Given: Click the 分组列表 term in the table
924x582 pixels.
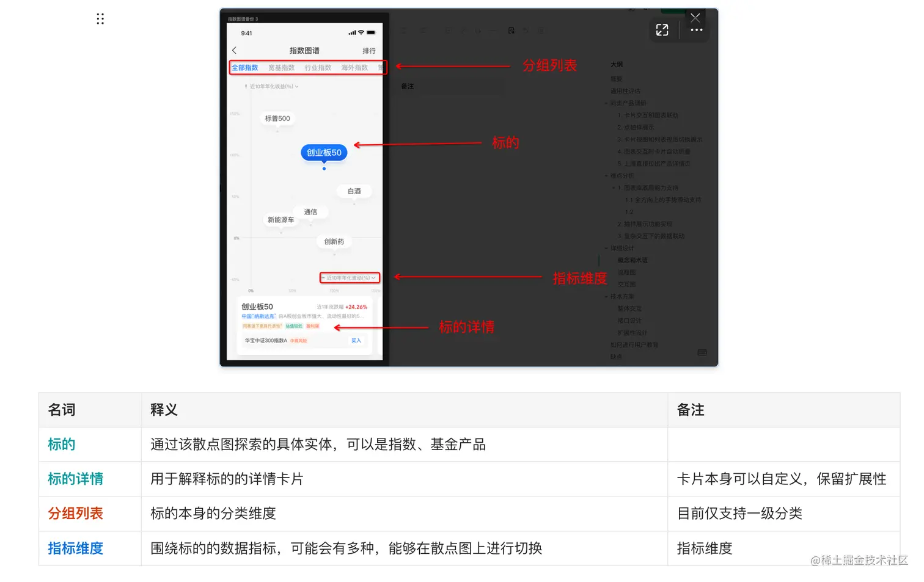Looking at the screenshot, I should coord(76,514).
